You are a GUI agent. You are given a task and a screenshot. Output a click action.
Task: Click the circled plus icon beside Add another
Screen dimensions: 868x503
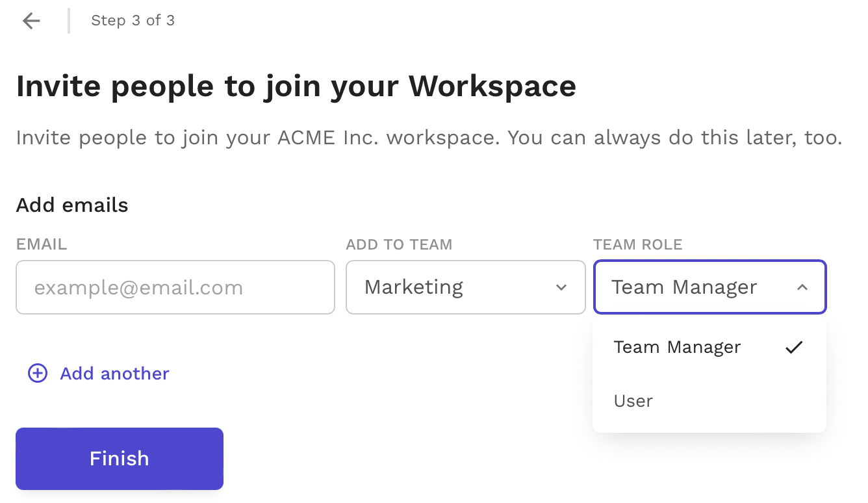pos(38,373)
